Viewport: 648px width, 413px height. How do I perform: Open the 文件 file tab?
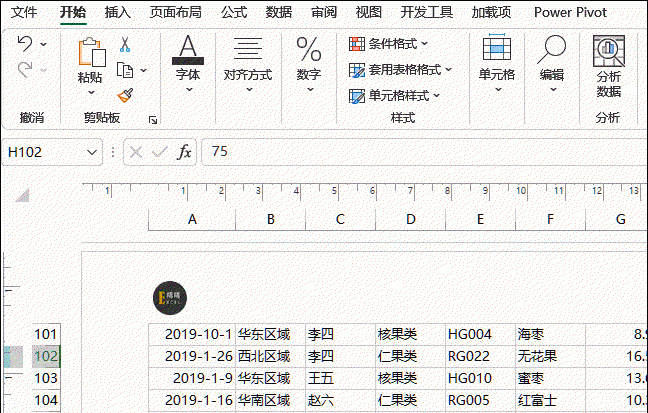pyautogui.click(x=24, y=12)
